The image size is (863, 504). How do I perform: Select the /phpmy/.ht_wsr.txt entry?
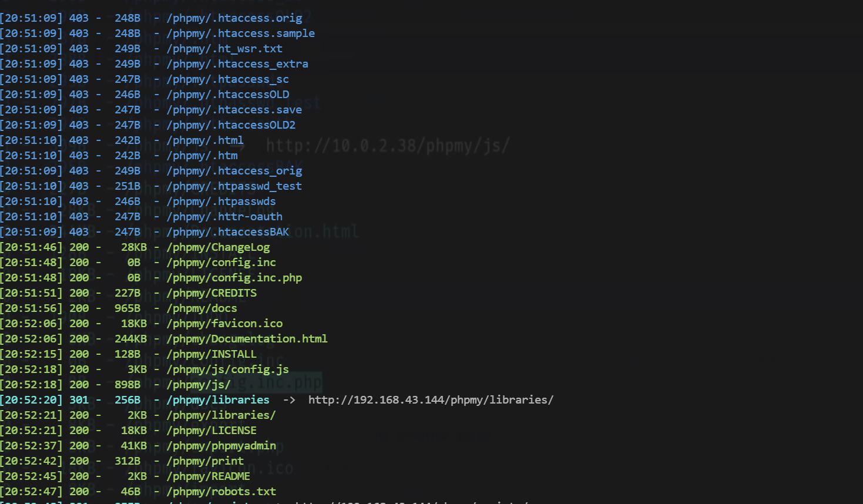(x=224, y=49)
